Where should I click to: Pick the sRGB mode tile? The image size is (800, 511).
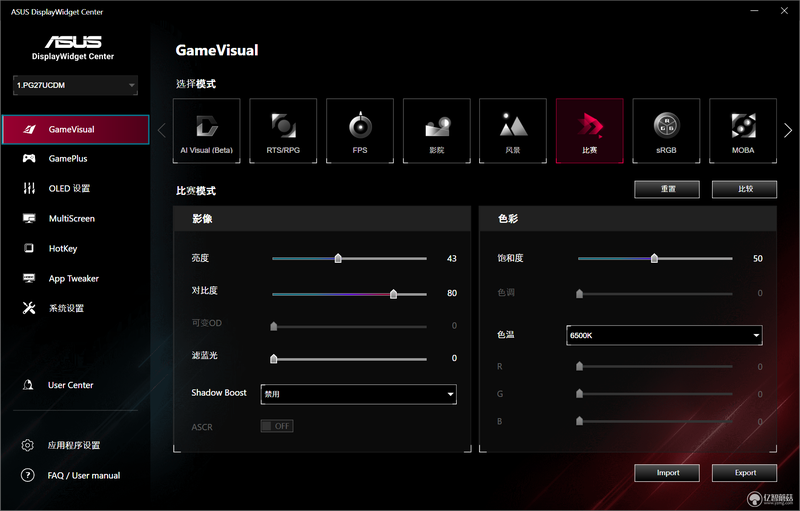(x=666, y=131)
